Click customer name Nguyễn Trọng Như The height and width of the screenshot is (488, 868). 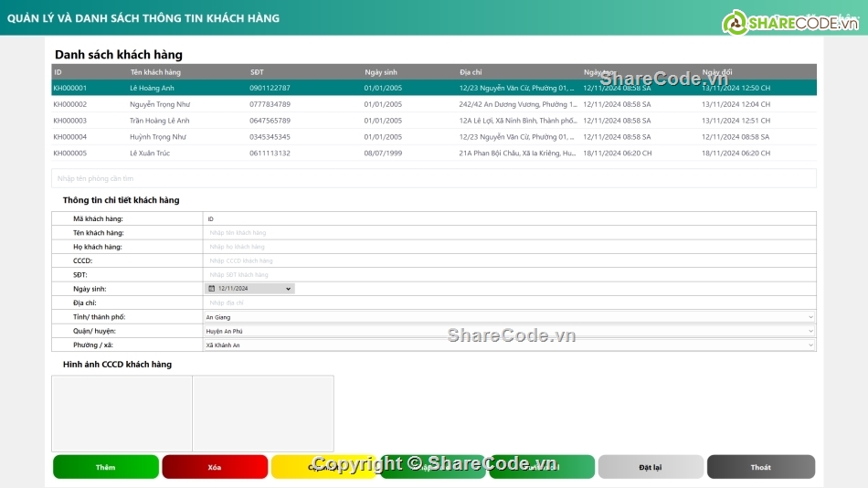click(x=160, y=104)
